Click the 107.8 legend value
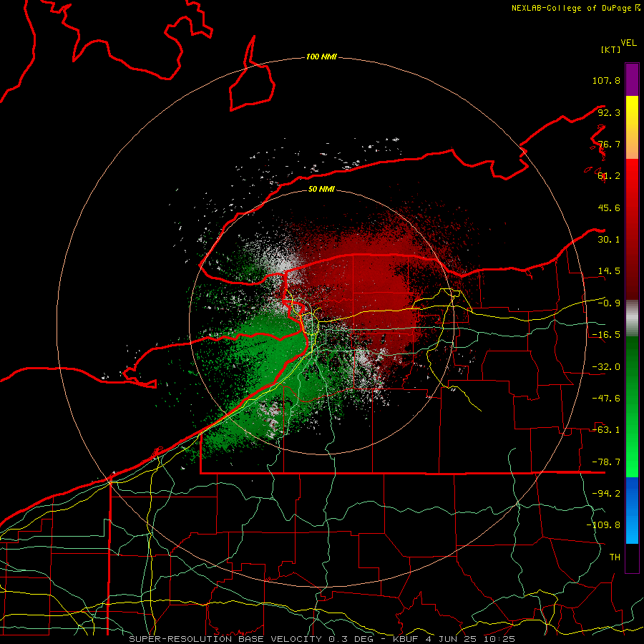The image size is (644, 644). tap(606, 80)
